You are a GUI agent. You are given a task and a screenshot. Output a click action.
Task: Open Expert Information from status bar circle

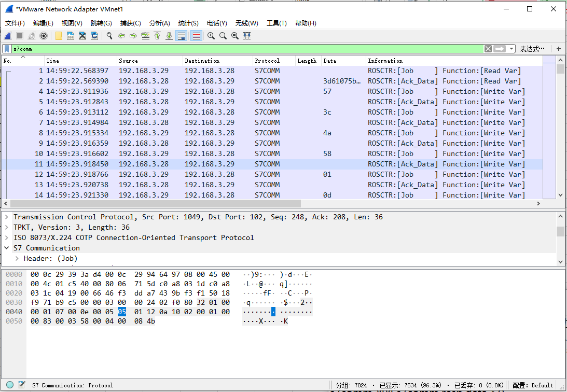[10, 385]
